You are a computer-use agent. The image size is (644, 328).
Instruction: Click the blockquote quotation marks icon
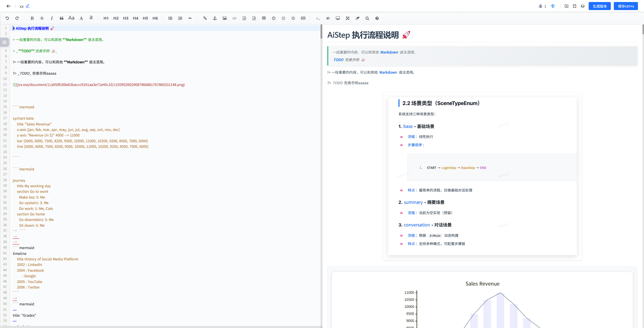click(62, 18)
